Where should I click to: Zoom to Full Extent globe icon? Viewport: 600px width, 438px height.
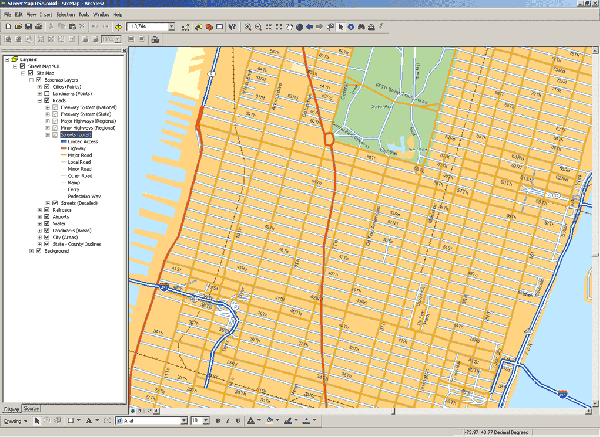[300, 27]
